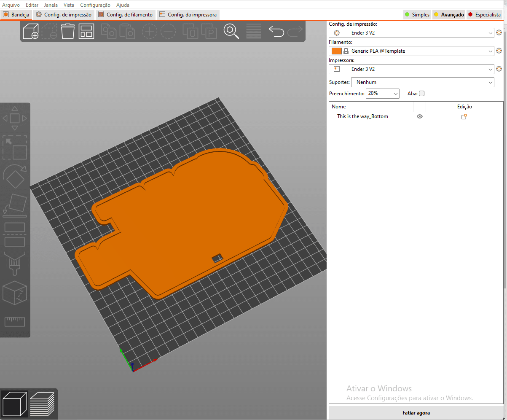The height and width of the screenshot is (420, 507).
Task: Click the Fatiar agora button
Action: pos(416,413)
